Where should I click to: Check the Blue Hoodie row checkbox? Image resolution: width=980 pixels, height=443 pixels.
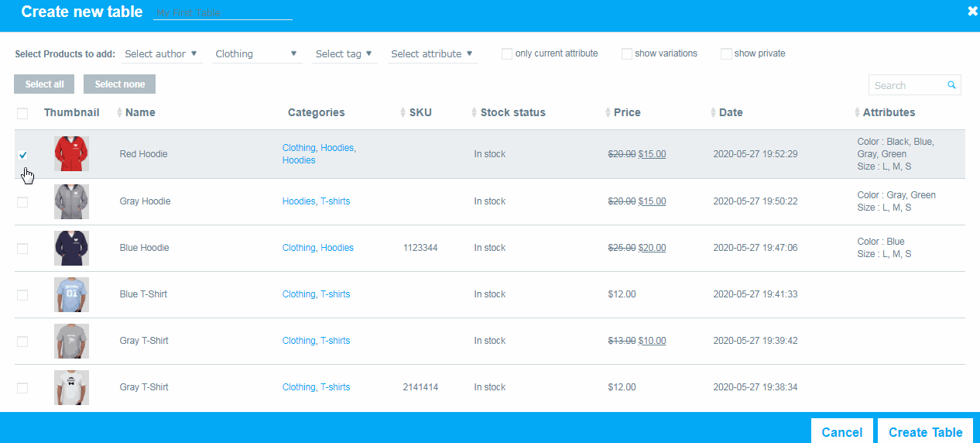[x=22, y=249]
